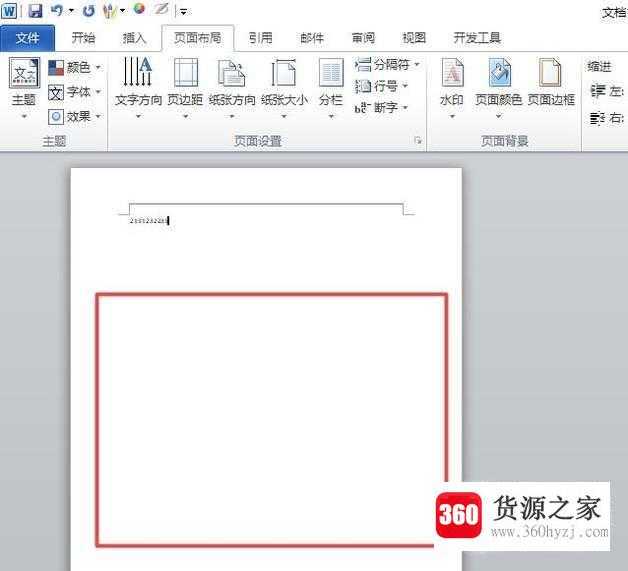This screenshot has height=571, width=628.
Task: Click the 右 right indent icon
Action: [598, 118]
